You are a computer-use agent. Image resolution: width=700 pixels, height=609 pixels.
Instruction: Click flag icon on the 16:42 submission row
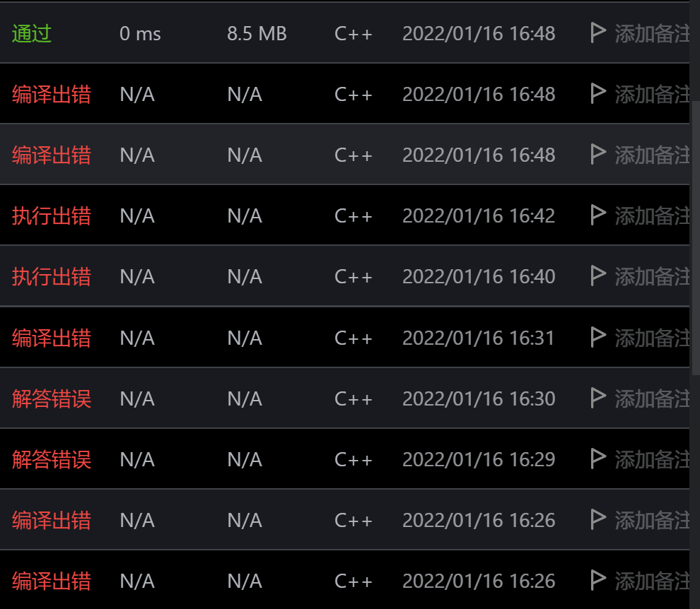point(598,215)
